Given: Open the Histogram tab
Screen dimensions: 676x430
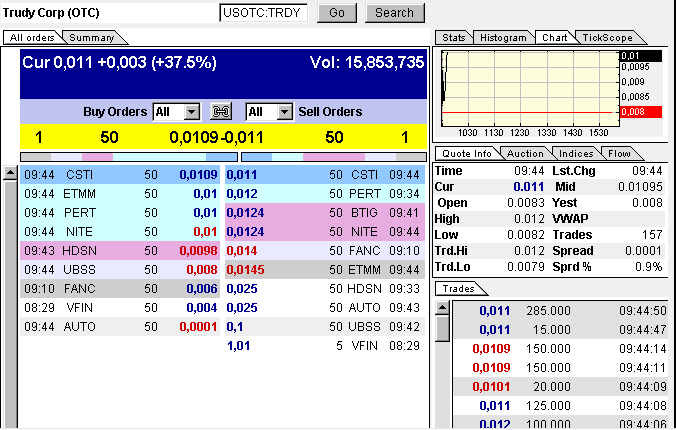Looking at the screenshot, I should 503,38.
